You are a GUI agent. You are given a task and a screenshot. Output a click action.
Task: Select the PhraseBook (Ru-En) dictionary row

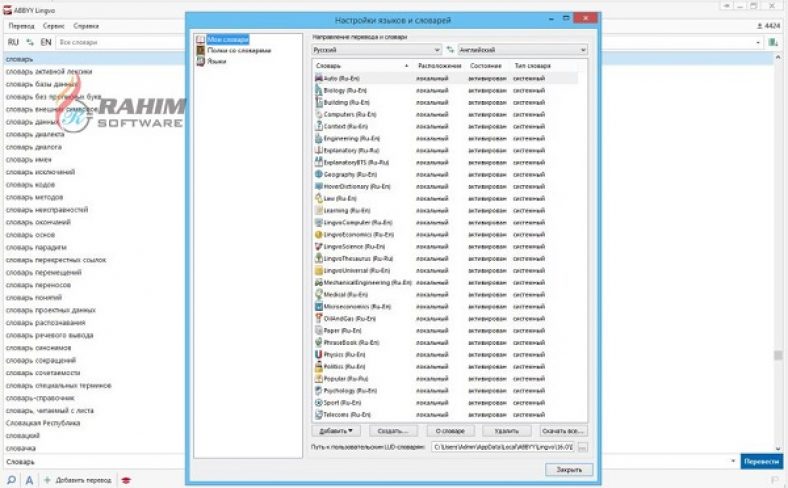(445, 342)
